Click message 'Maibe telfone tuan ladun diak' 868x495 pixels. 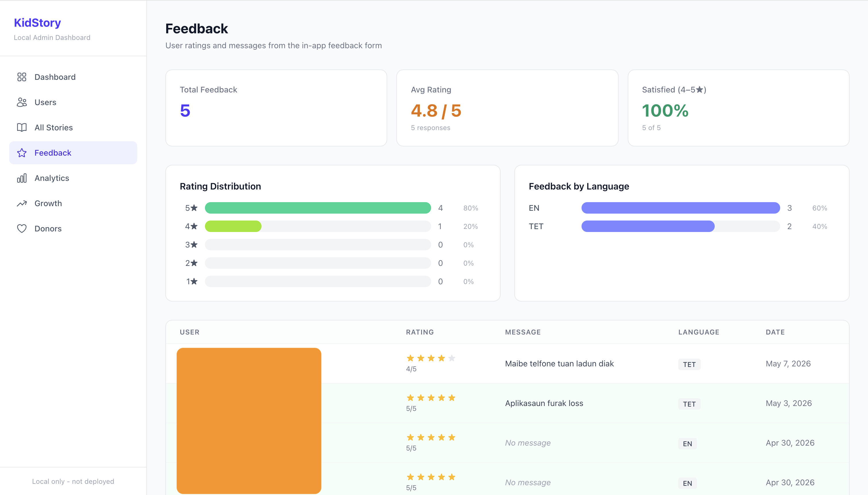point(559,364)
